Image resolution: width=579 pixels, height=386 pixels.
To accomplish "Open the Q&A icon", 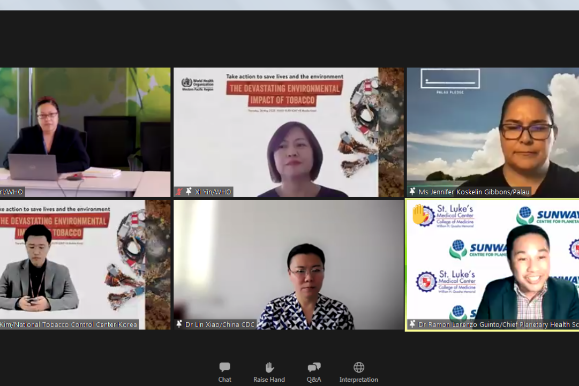I will (x=314, y=367).
